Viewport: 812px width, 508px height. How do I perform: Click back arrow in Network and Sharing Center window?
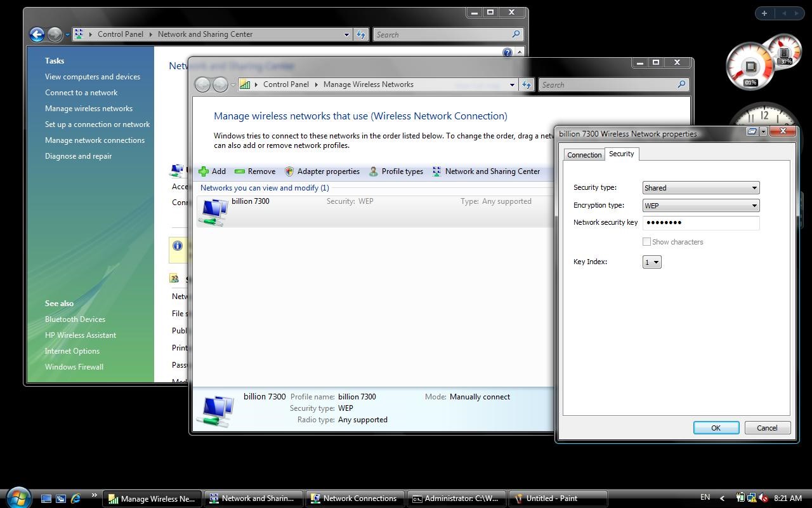coord(37,34)
